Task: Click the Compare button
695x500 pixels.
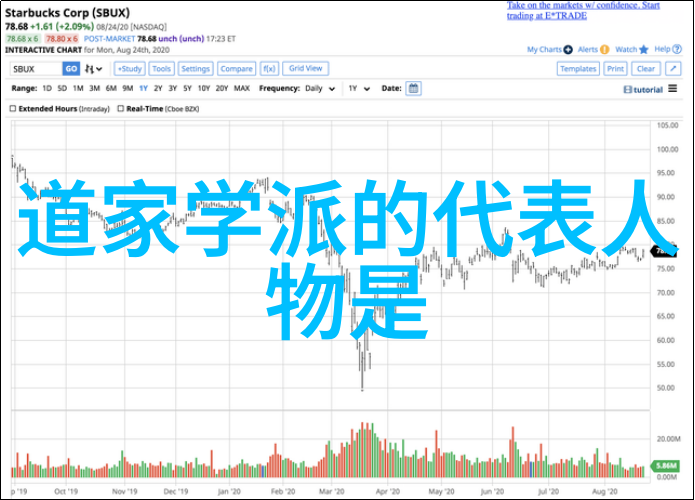Action: [x=237, y=69]
